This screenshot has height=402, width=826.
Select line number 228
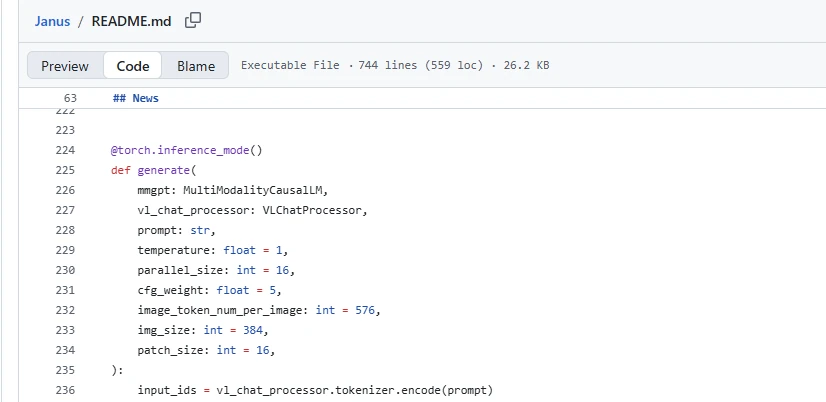point(65,230)
